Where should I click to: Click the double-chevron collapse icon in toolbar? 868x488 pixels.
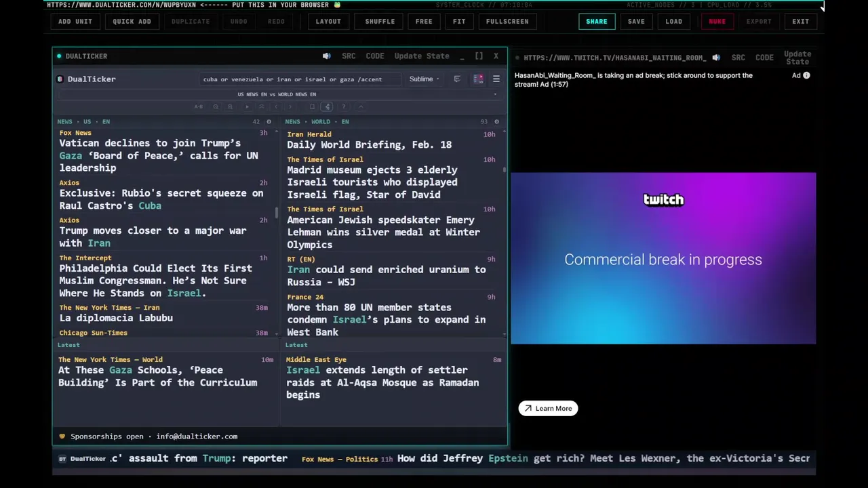(x=262, y=106)
